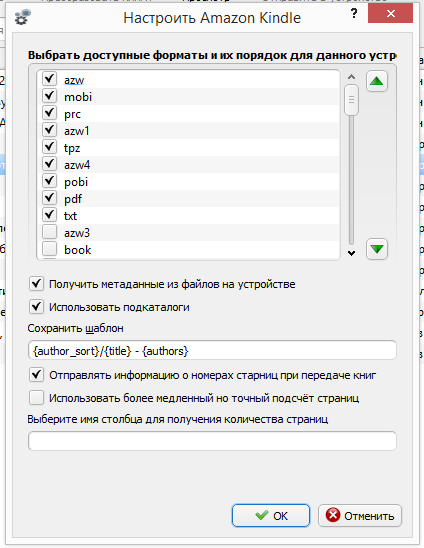
Task: Enable the book format checkbox
Action: tap(49, 249)
